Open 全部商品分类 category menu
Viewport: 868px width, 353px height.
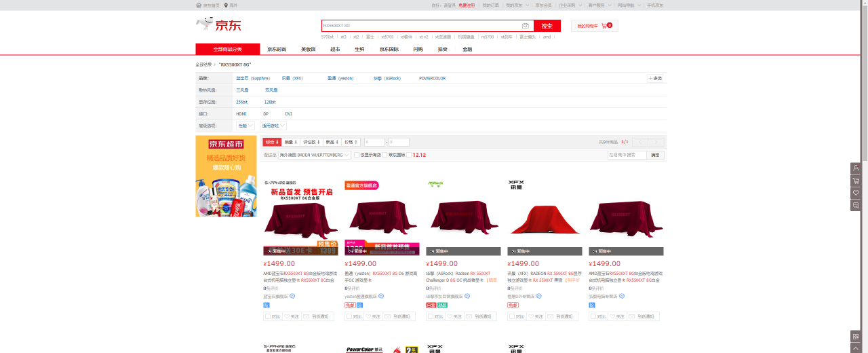(228, 49)
